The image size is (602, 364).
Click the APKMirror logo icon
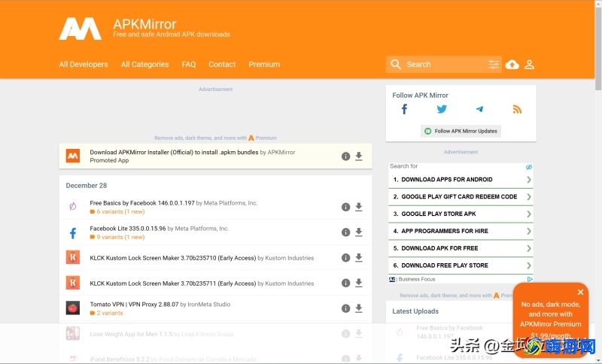point(81,29)
